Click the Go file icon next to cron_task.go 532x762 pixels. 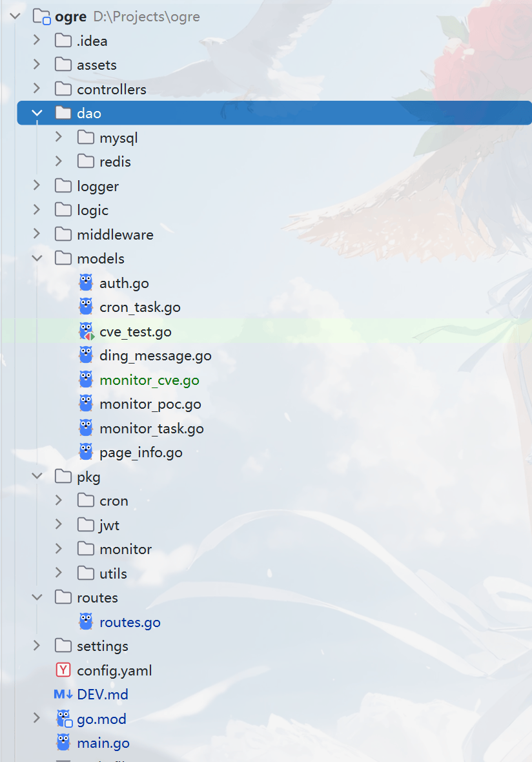pyautogui.click(x=86, y=307)
